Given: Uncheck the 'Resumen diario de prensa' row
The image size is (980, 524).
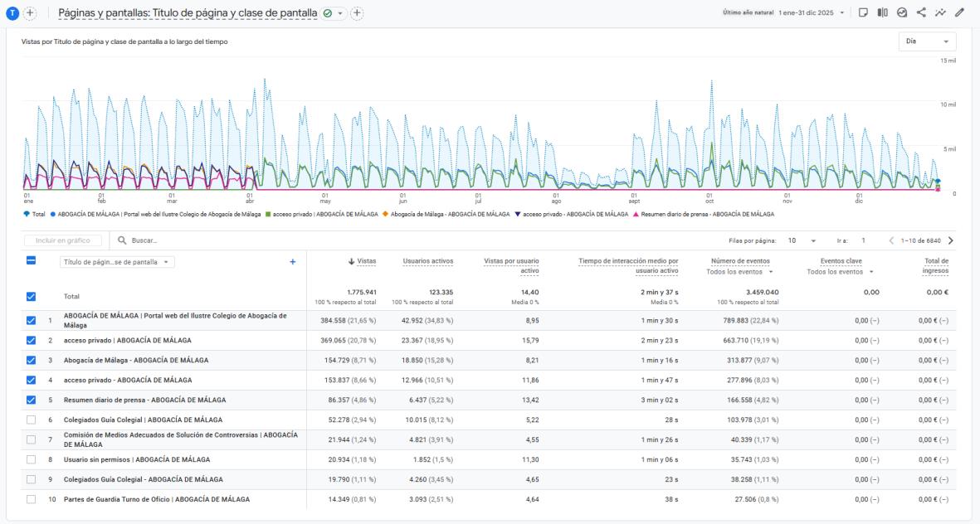Looking at the screenshot, I should tap(31, 400).
